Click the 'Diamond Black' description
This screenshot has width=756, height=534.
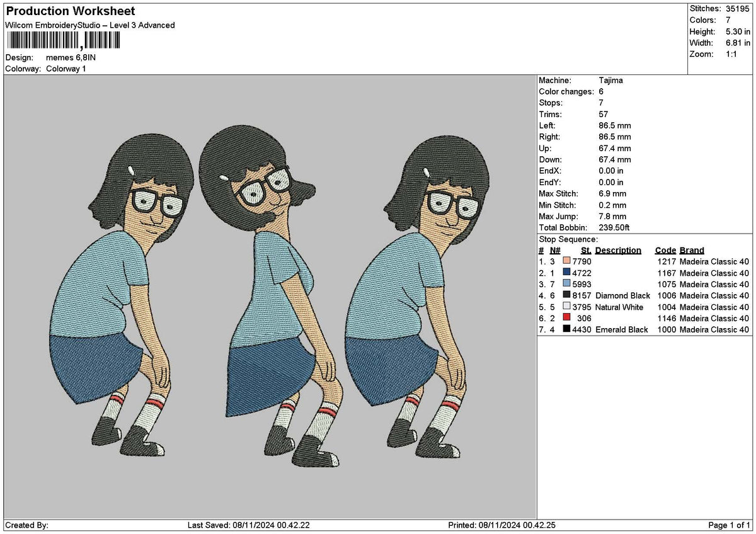pos(622,295)
